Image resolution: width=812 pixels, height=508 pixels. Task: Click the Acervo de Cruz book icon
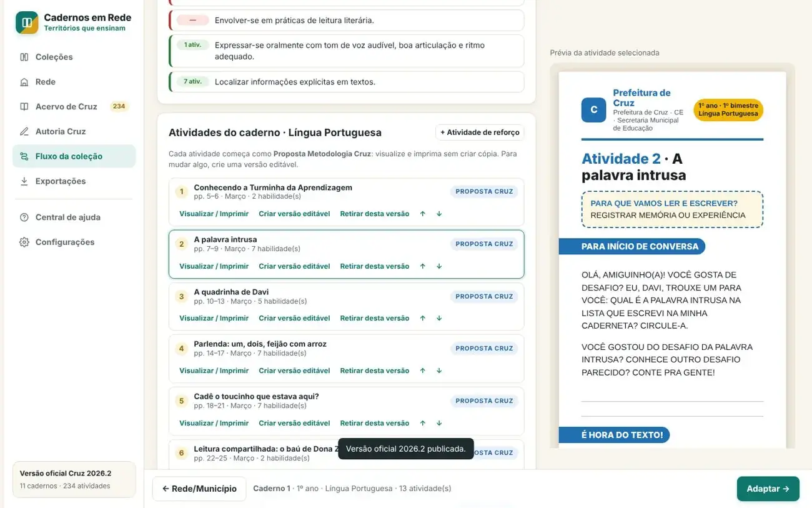[x=24, y=107]
